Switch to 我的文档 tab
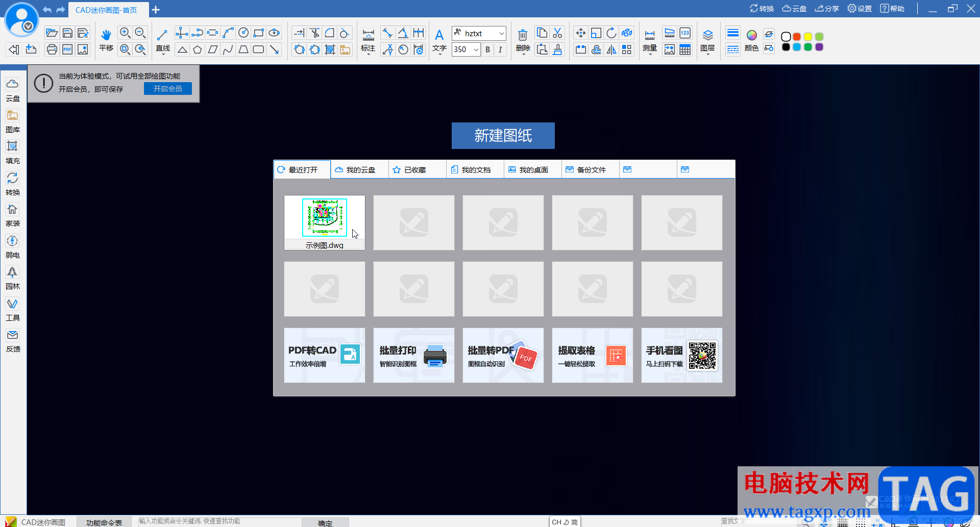The image size is (980, 527). coord(475,169)
